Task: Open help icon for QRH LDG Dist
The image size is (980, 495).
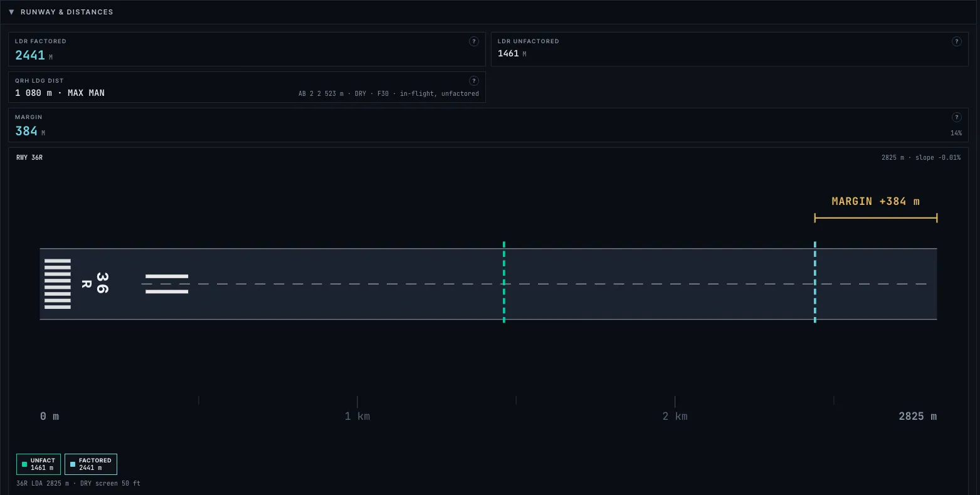Action: point(474,81)
